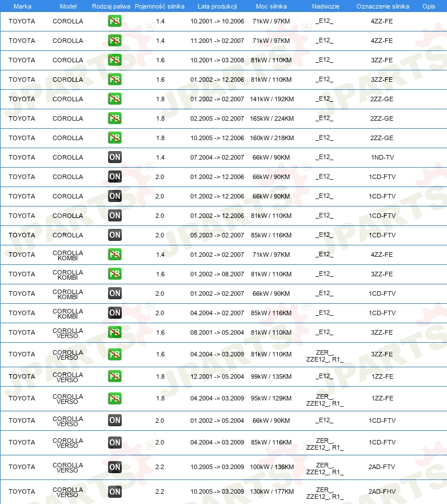This screenshot has width=447, height=504.
Task: Click petrol icon for Corolla Verso 08.2001 -> 05.2004
Action: tap(115, 332)
